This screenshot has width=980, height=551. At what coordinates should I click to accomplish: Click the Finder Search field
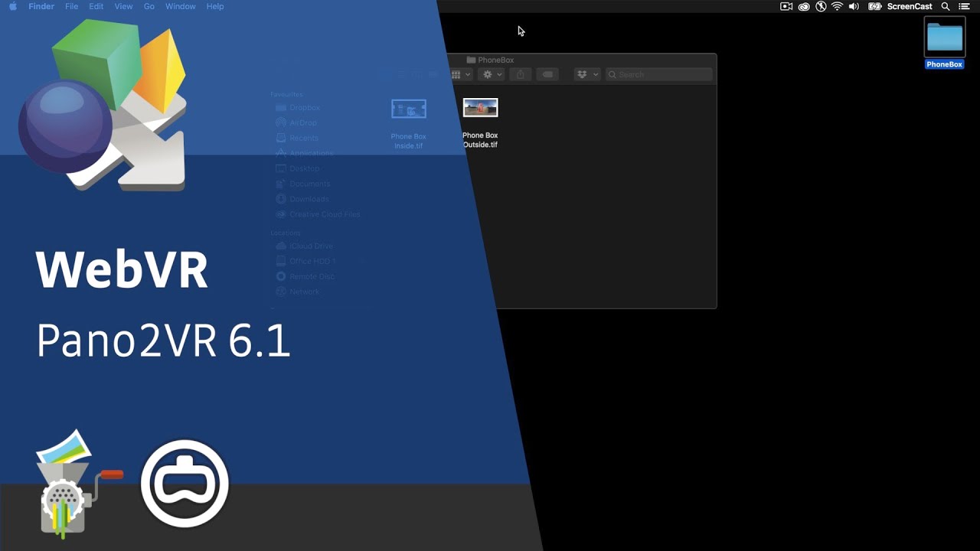659,74
